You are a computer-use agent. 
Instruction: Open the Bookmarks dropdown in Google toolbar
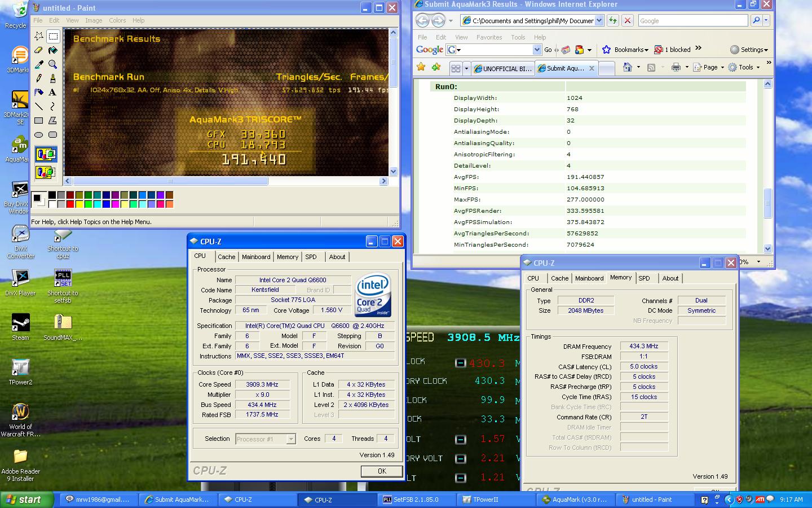(625, 50)
